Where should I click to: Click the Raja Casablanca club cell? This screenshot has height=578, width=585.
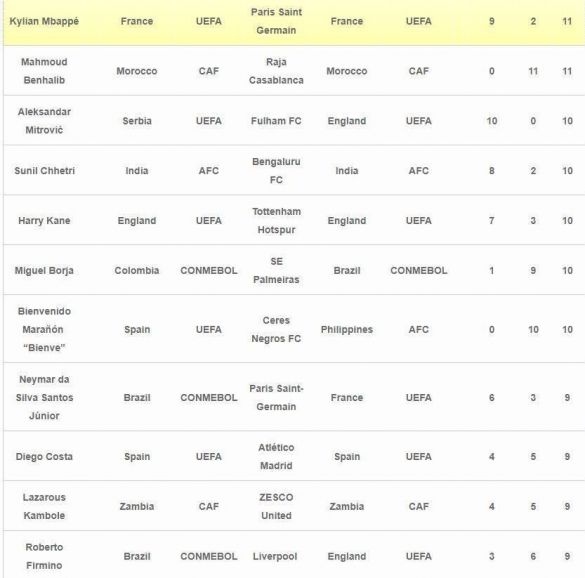click(x=276, y=71)
